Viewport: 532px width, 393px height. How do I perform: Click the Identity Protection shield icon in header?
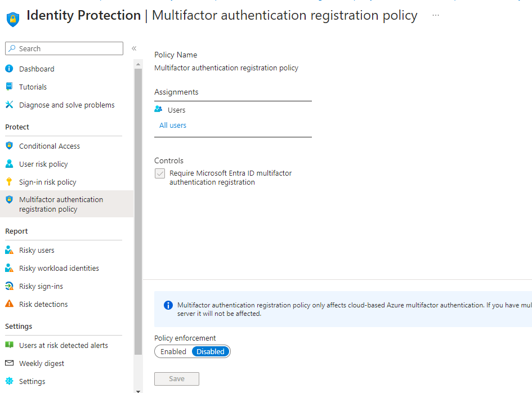tap(13, 19)
